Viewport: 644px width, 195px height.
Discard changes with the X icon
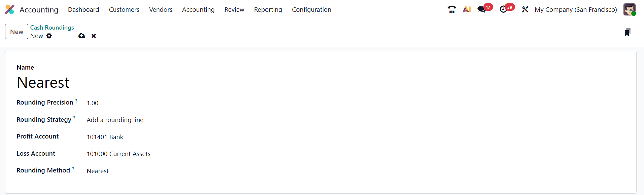point(94,36)
